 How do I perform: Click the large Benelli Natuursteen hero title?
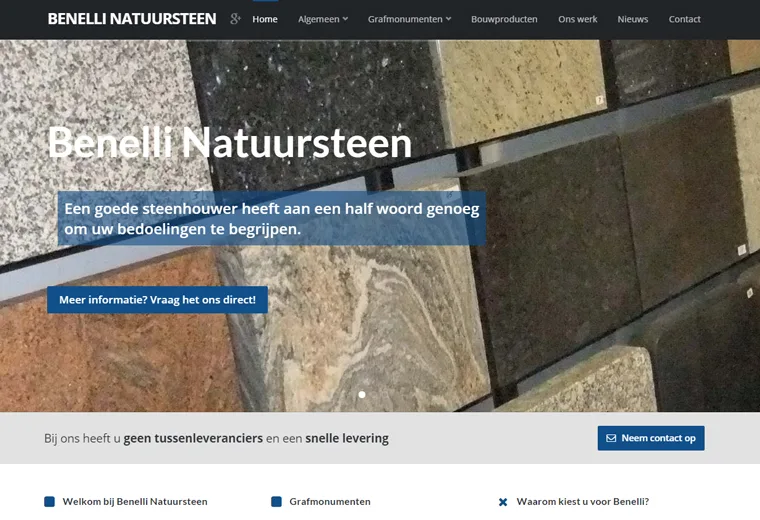coord(230,143)
